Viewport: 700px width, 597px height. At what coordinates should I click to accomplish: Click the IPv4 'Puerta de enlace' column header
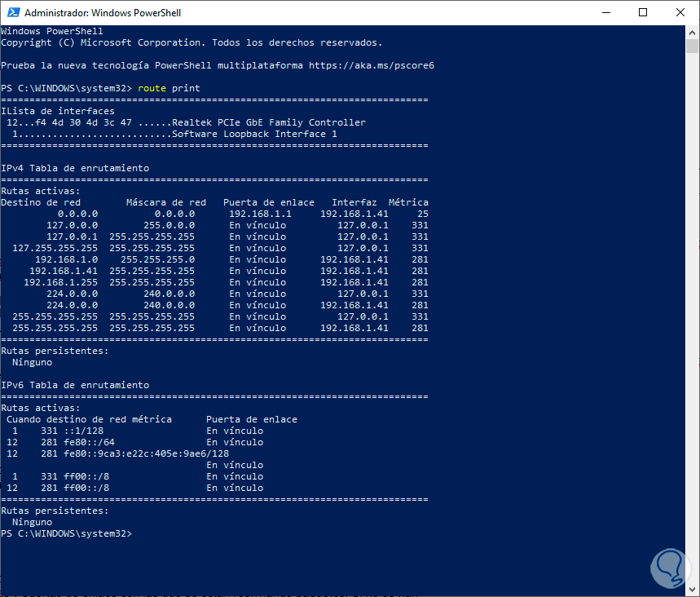(269, 202)
